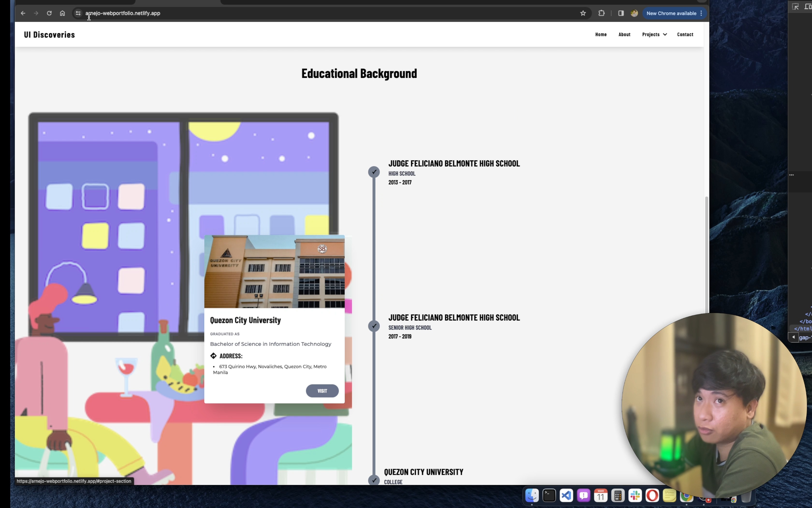812x508 pixels.
Task: Click the Senior High School checkmark marker
Action: click(x=374, y=326)
